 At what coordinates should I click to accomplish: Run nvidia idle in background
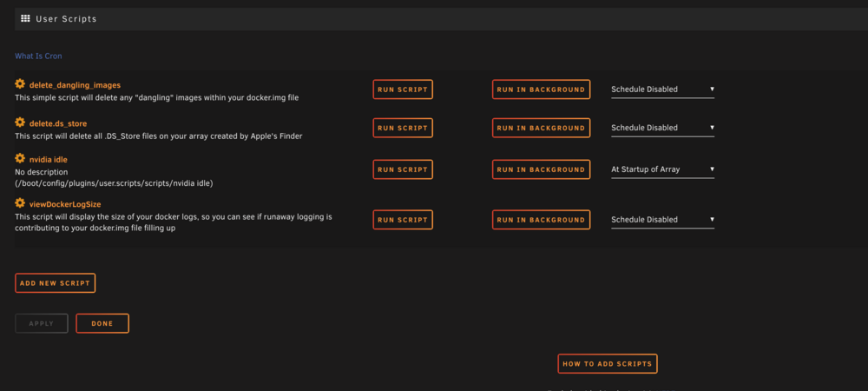point(541,169)
